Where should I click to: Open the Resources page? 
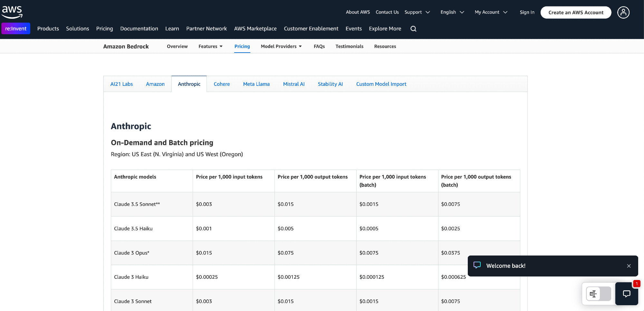[385, 46]
